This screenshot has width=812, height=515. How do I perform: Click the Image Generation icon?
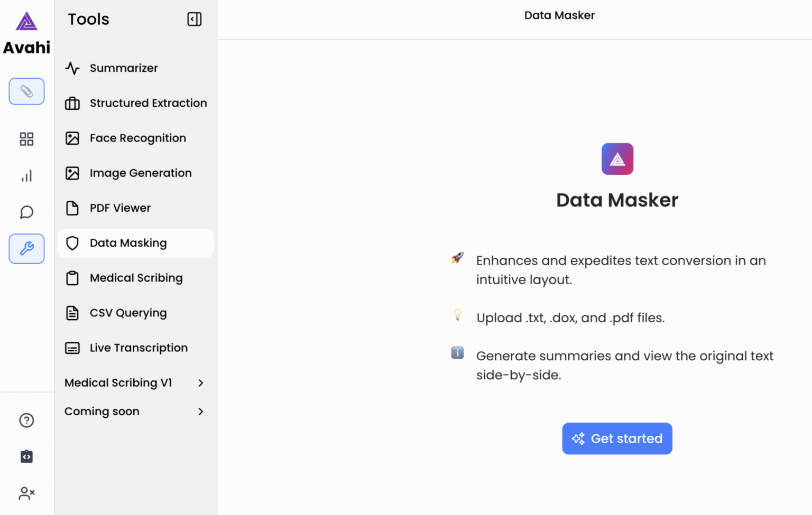tap(72, 173)
